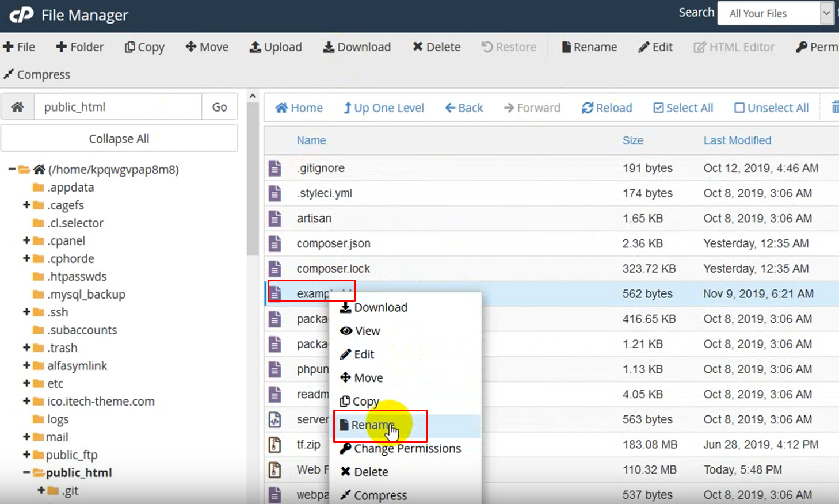Expand the mail folder in tree
This screenshot has height=504, width=839.
click(26, 437)
